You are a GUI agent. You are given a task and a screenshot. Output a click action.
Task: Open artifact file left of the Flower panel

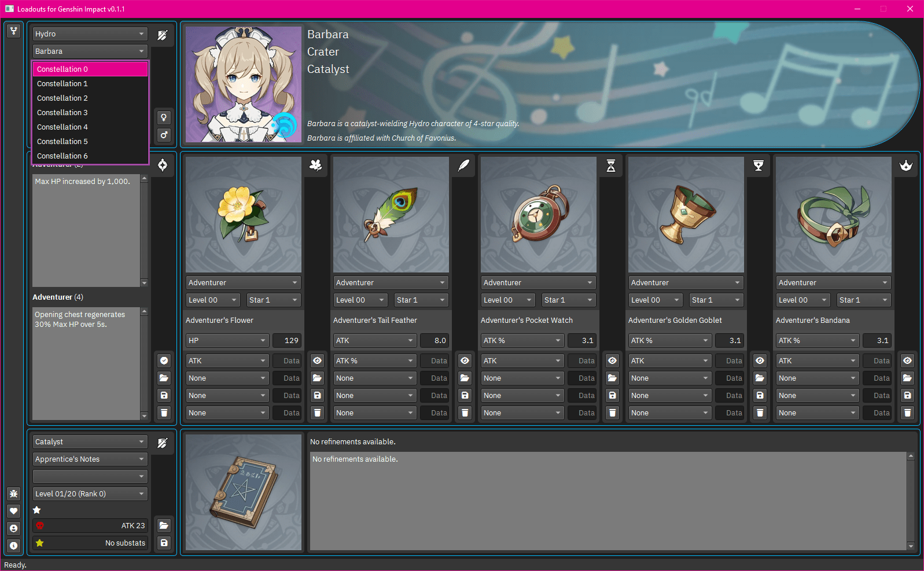164,378
